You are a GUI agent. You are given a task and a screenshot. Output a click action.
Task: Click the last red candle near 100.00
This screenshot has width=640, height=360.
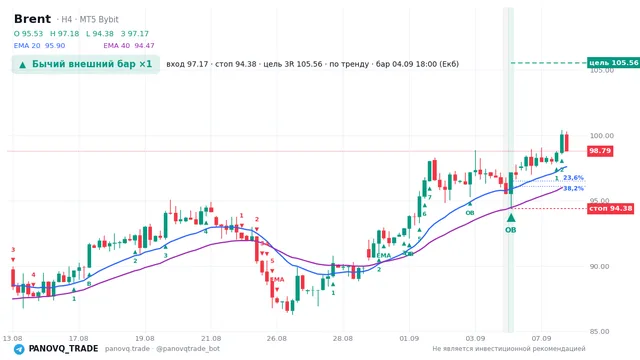click(567, 142)
